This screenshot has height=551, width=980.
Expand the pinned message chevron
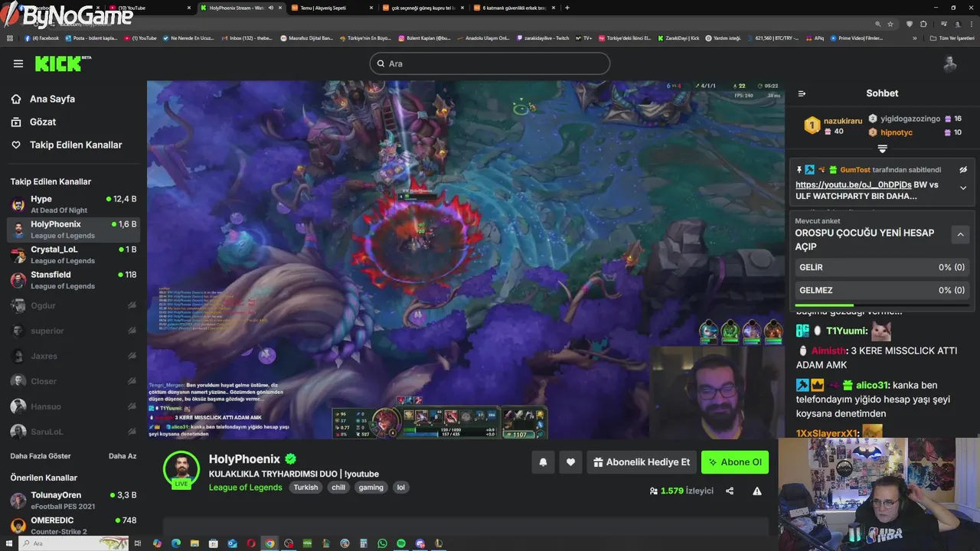(963, 187)
